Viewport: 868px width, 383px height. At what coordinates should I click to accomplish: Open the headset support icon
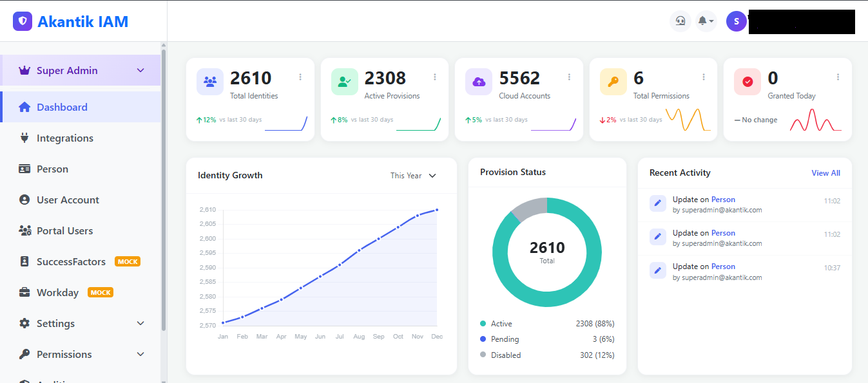click(680, 21)
